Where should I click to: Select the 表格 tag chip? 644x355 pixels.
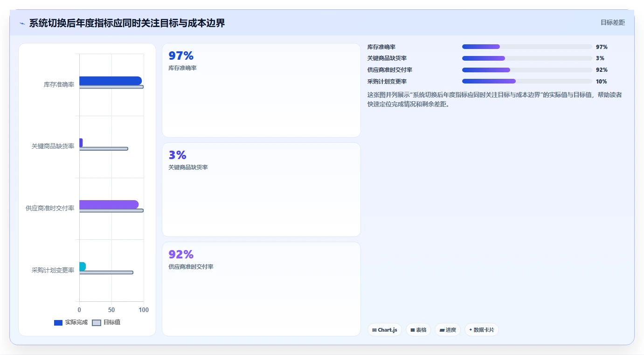[418, 330]
